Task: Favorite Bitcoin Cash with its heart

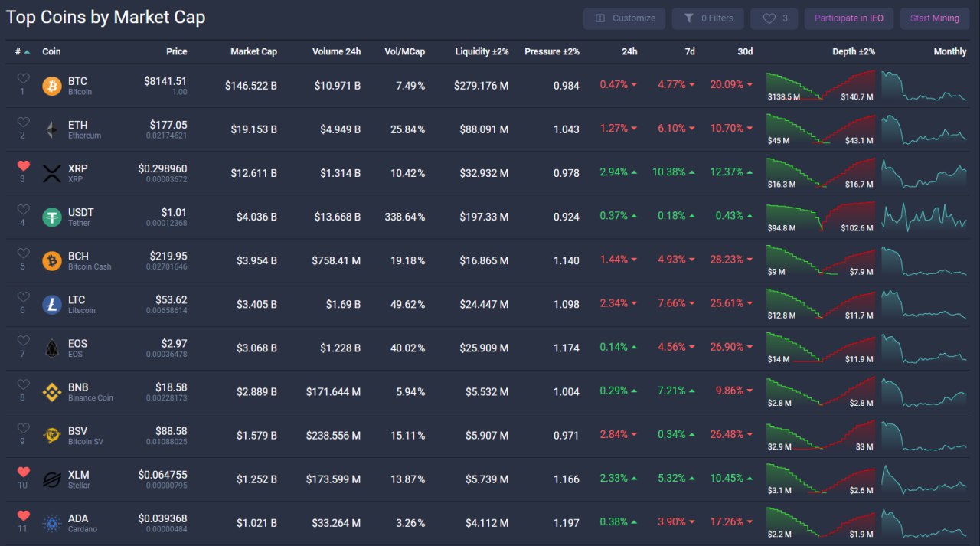Action: [x=23, y=253]
